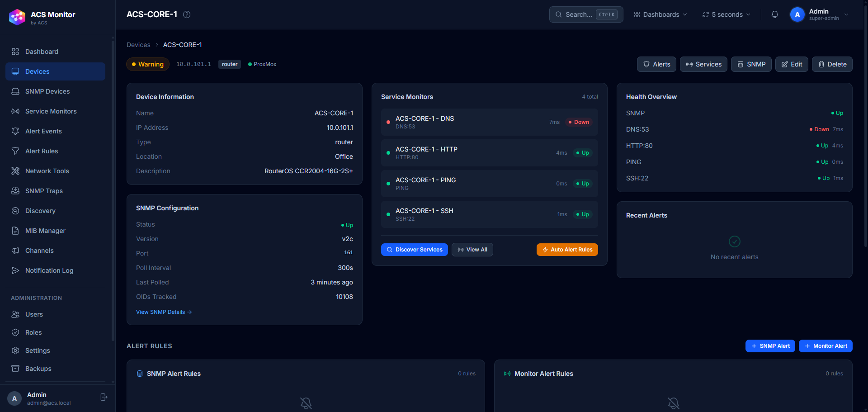
Task: Open the ACS-CORE-1 - HTTP service monitor row
Action: (x=490, y=153)
